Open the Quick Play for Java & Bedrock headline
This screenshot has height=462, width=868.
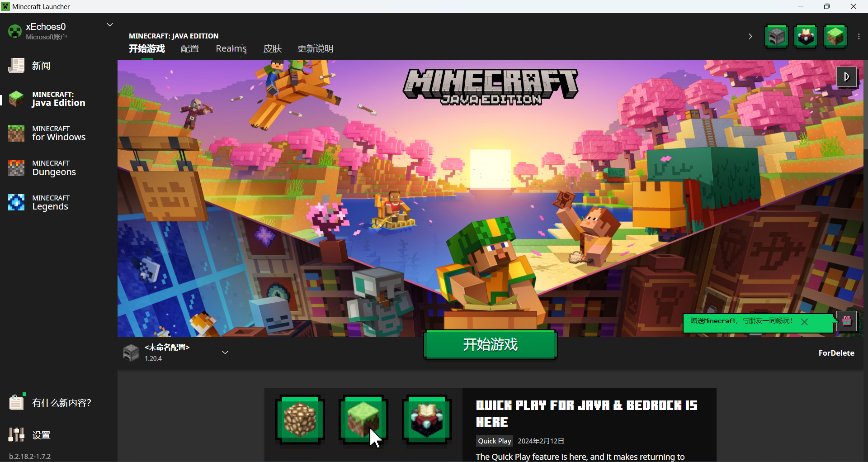586,414
